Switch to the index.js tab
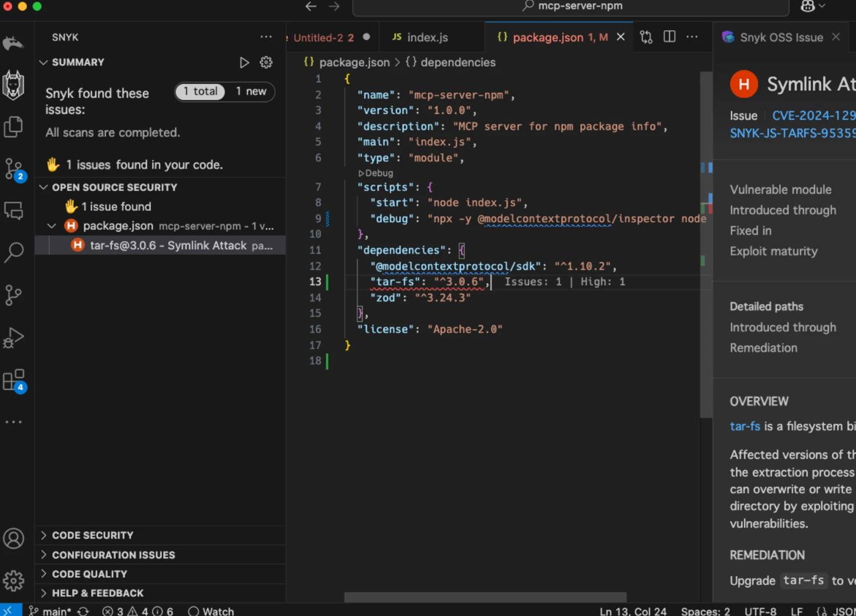This screenshot has height=616, width=856. pos(427,38)
